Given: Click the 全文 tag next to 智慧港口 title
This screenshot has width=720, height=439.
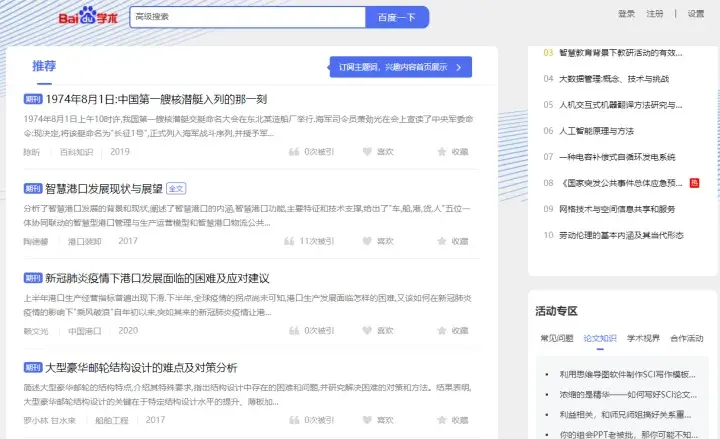Looking at the screenshot, I should [x=176, y=188].
